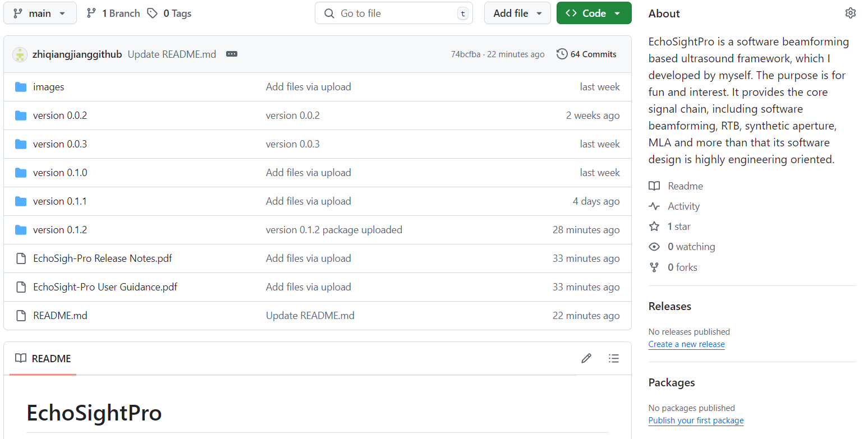The width and height of the screenshot is (868, 439).
Task: Click the folder icon beside version 0.0.2
Action: tap(21, 115)
